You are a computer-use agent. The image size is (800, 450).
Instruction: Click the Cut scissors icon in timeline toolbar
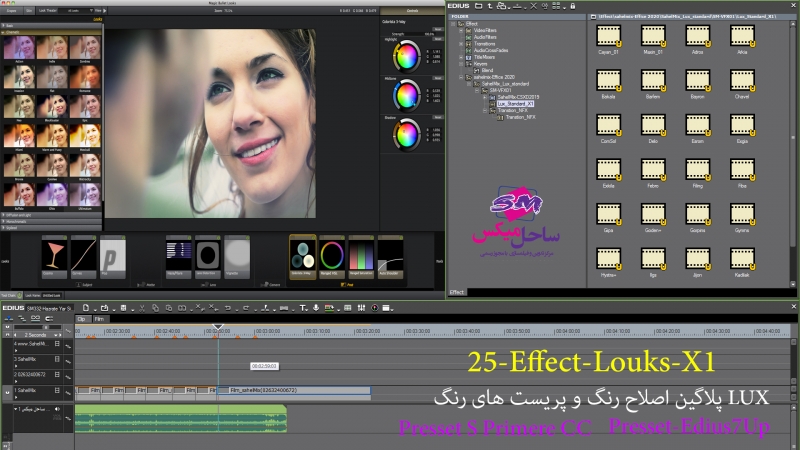142,308
